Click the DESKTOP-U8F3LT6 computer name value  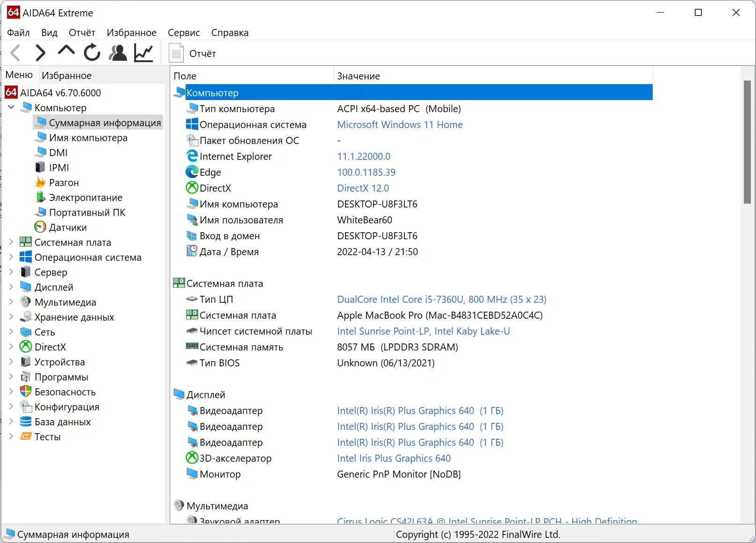tap(377, 204)
